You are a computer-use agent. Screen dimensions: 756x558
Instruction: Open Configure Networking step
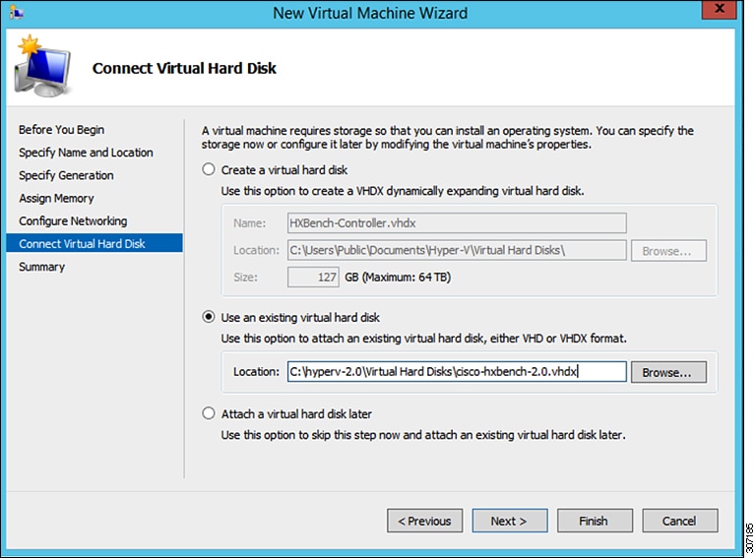click(73, 221)
